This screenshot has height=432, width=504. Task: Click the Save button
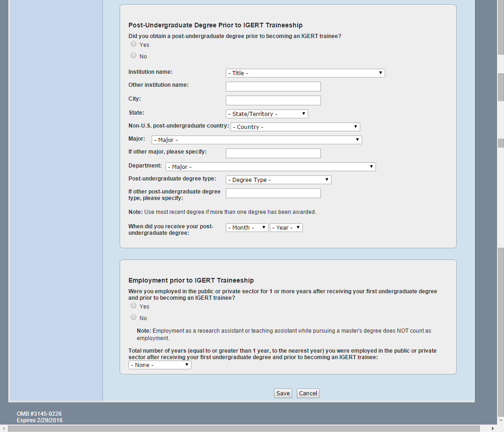[283, 393]
